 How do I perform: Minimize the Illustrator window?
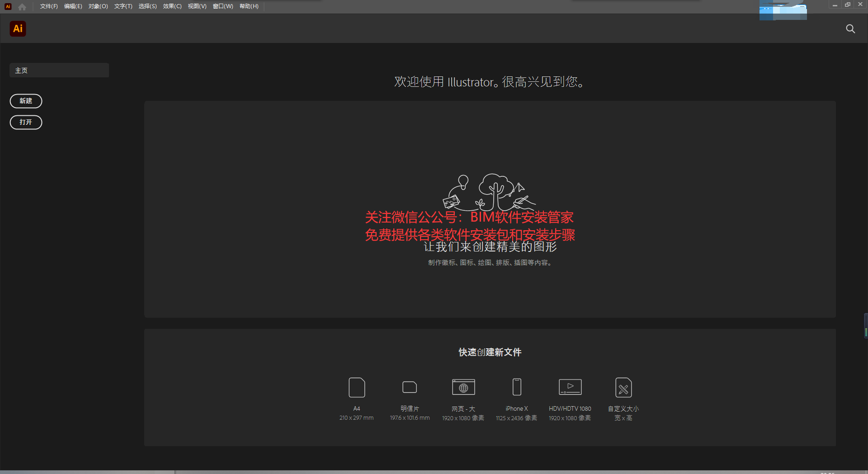pos(835,5)
